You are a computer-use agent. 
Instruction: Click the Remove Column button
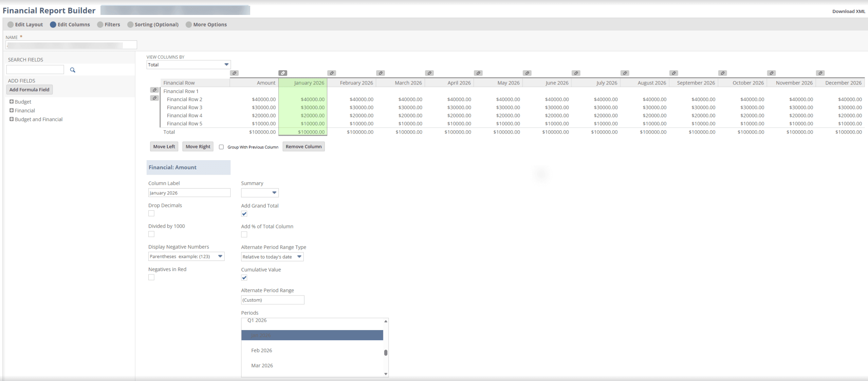(x=303, y=147)
